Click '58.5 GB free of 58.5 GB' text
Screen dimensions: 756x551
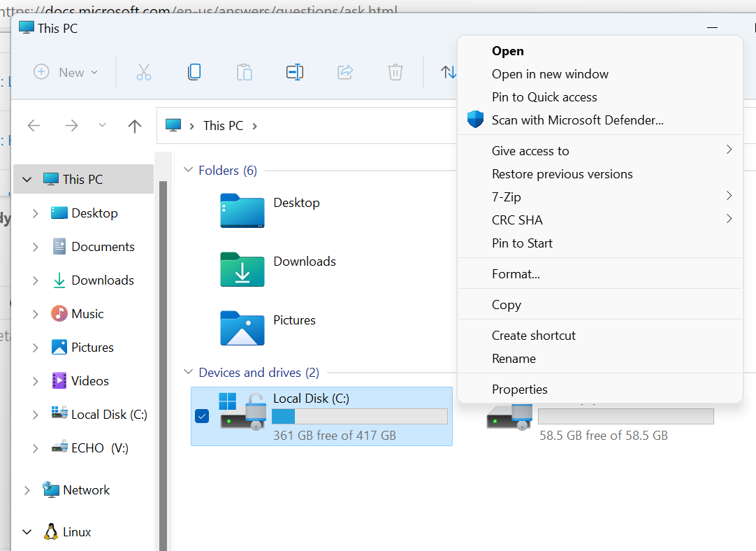tap(604, 436)
